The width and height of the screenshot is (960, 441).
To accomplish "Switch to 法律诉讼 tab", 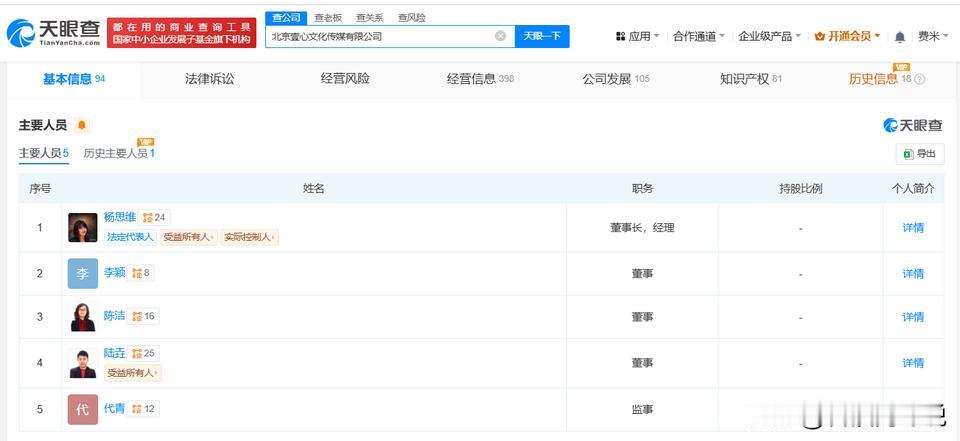I will 209,79.
